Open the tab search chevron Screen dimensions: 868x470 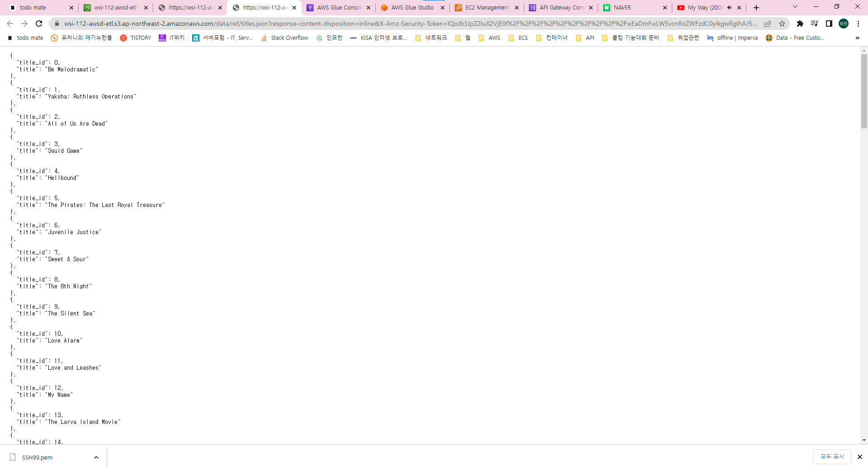click(795, 7)
